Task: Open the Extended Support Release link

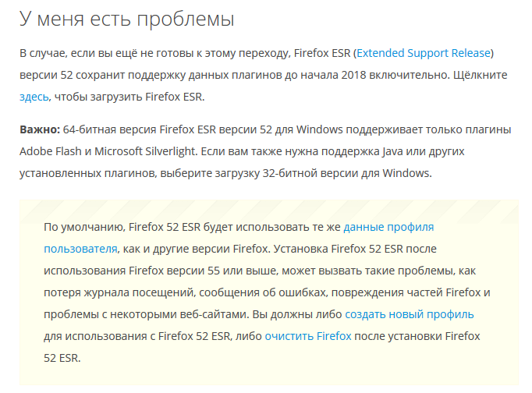Action: click(424, 53)
